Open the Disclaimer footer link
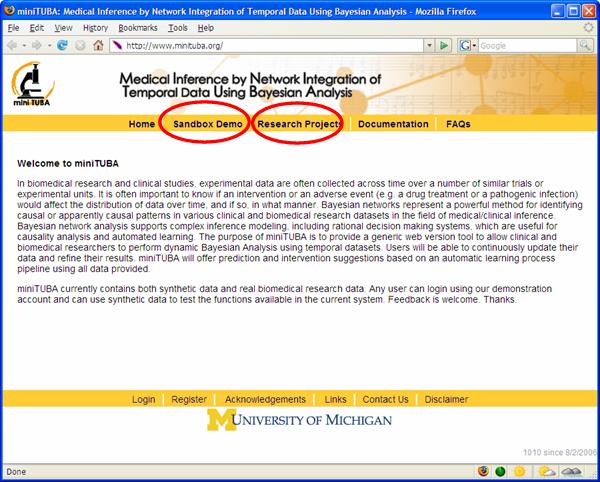The width and height of the screenshot is (600, 482). coord(446,399)
